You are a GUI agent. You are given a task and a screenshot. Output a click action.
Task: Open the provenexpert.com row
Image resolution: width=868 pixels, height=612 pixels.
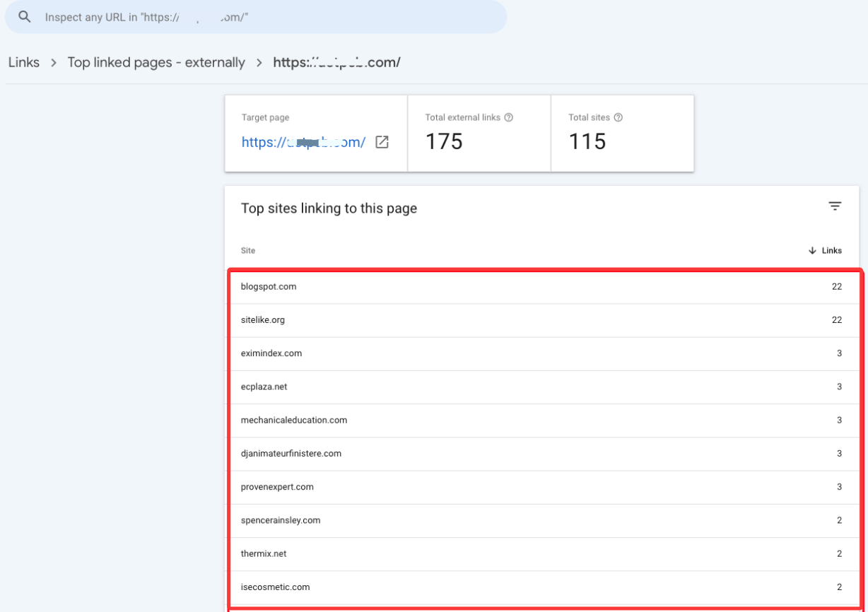[277, 487]
